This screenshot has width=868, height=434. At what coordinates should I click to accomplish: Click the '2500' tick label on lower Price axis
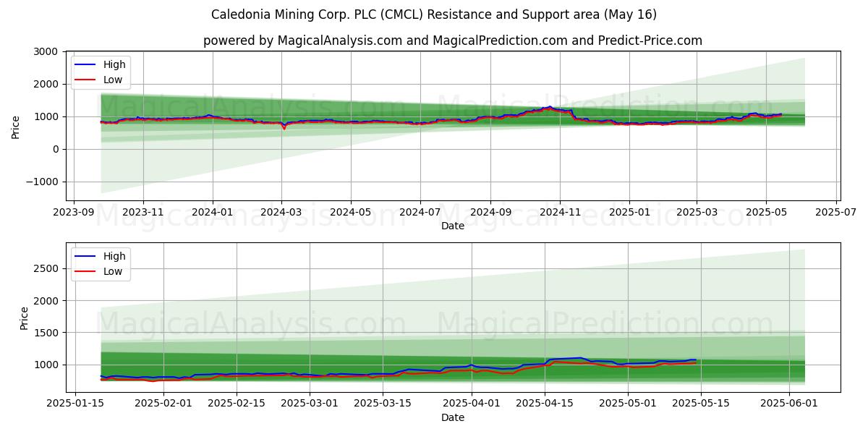(x=46, y=268)
